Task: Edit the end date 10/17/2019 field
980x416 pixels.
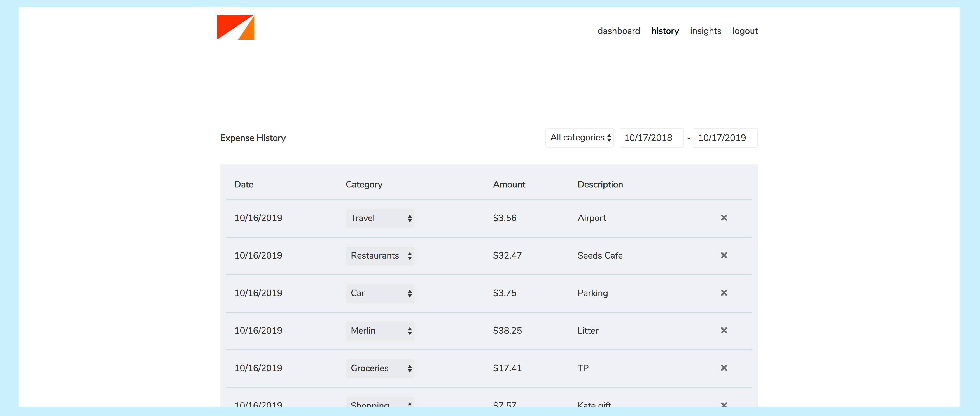Action: click(x=725, y=138)
